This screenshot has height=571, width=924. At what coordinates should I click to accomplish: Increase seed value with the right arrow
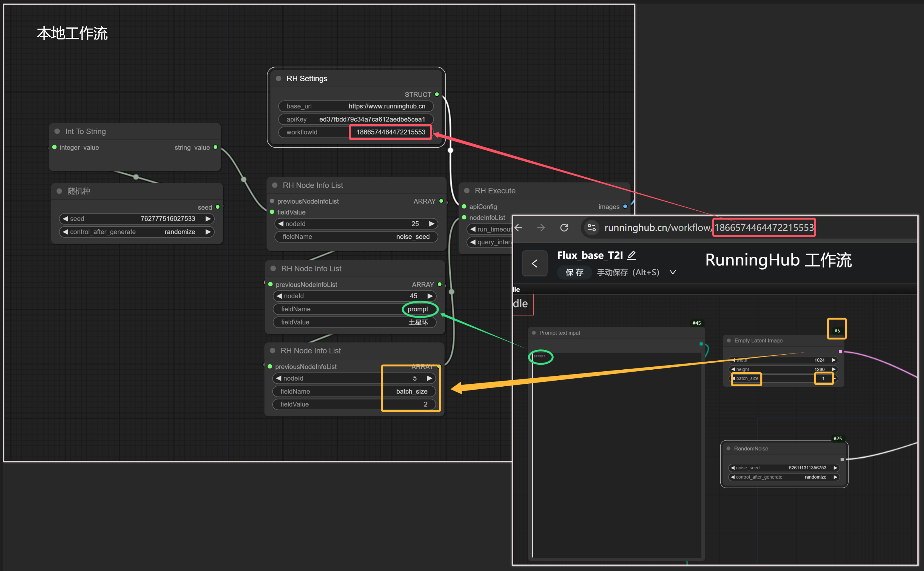pos(208,219)
